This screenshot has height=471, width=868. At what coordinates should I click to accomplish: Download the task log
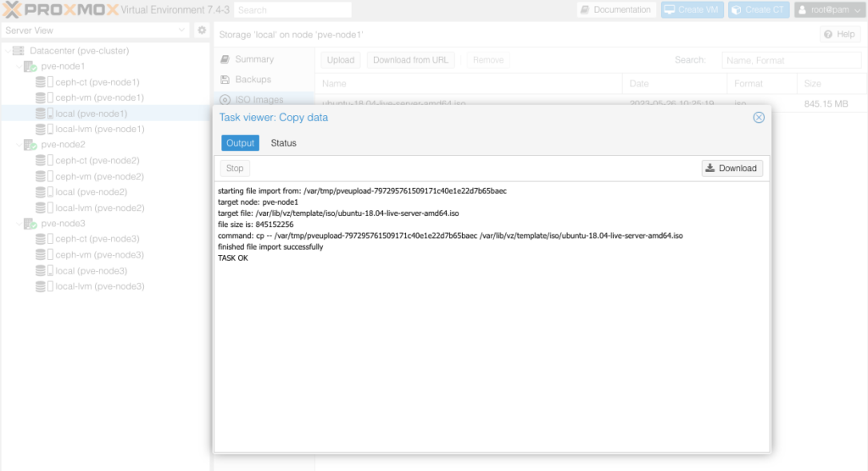[x=732, y=169]
